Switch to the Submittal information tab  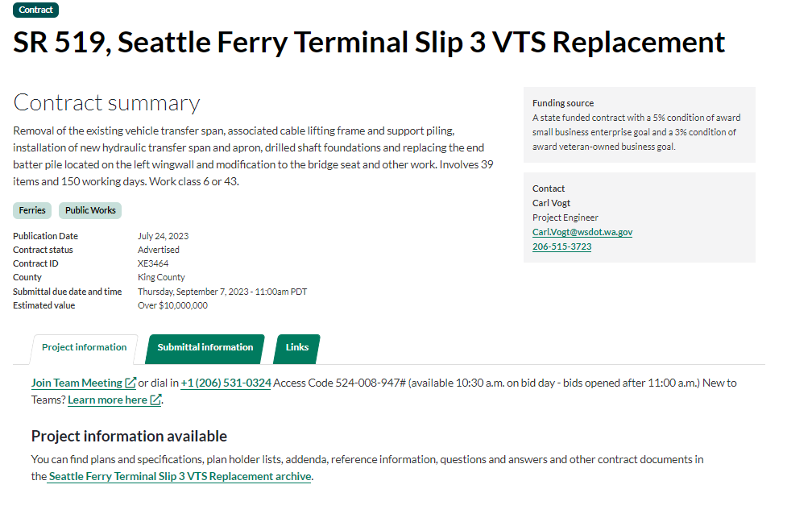click(x=205, y=348)
